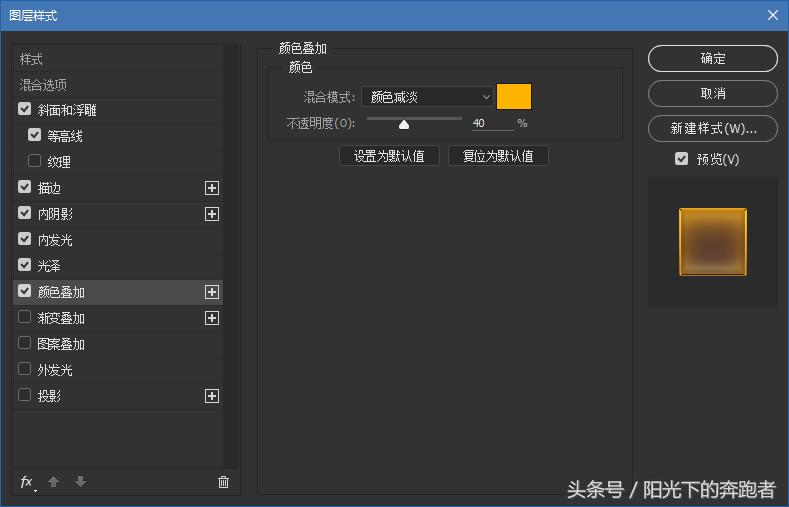The image size is (789, 507).
Task: Add another 内阴影 effect with plus icon
Action: tap(212, 214)
